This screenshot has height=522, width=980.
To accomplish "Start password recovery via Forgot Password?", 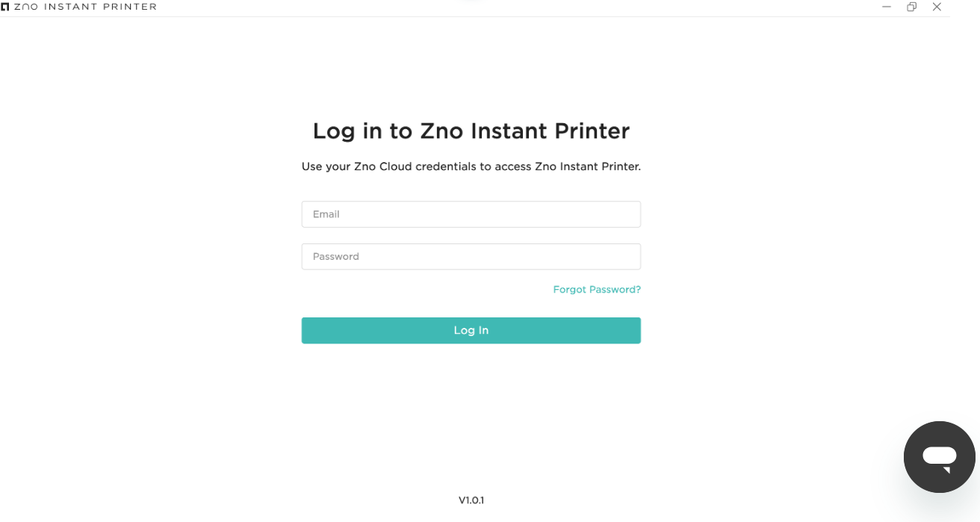I will coord(597,290).
